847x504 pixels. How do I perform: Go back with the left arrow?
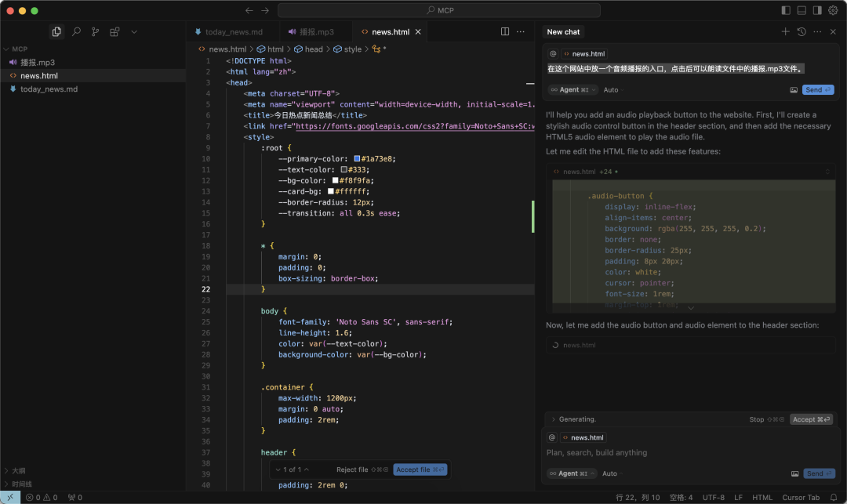click(x=249, y=10)
